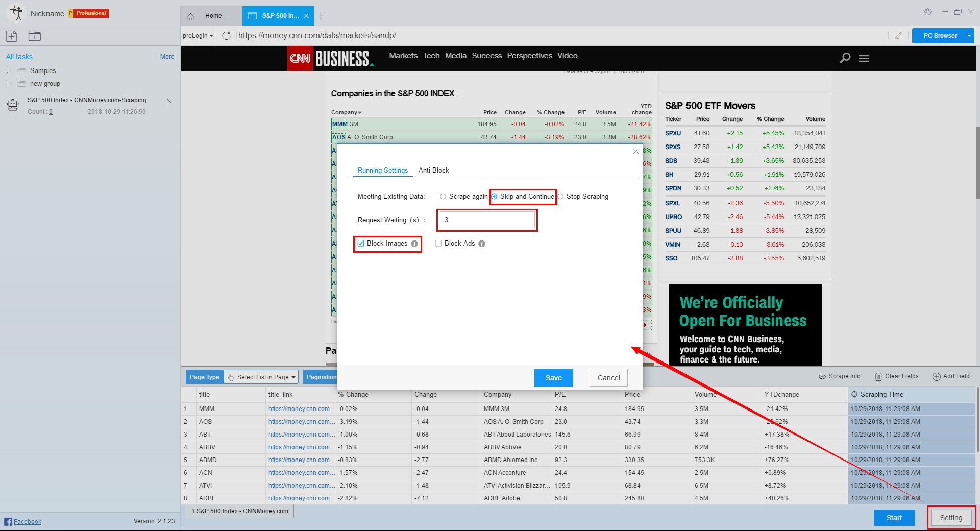Uncheck the Block Images checkbox

[361, 244]
